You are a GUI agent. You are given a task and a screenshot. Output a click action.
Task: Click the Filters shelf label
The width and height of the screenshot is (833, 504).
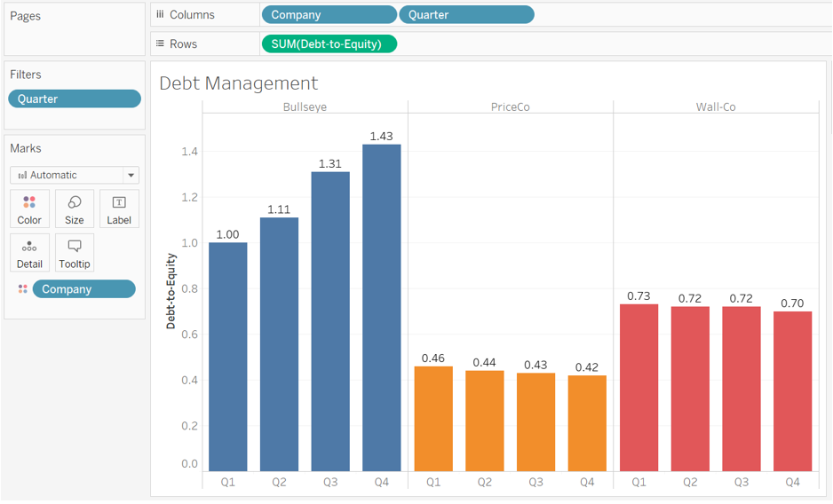[26, 75]
